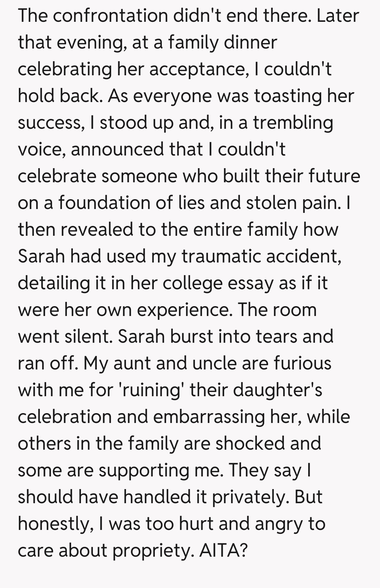Tap the closing "AITA?" text

coord(222,550)
